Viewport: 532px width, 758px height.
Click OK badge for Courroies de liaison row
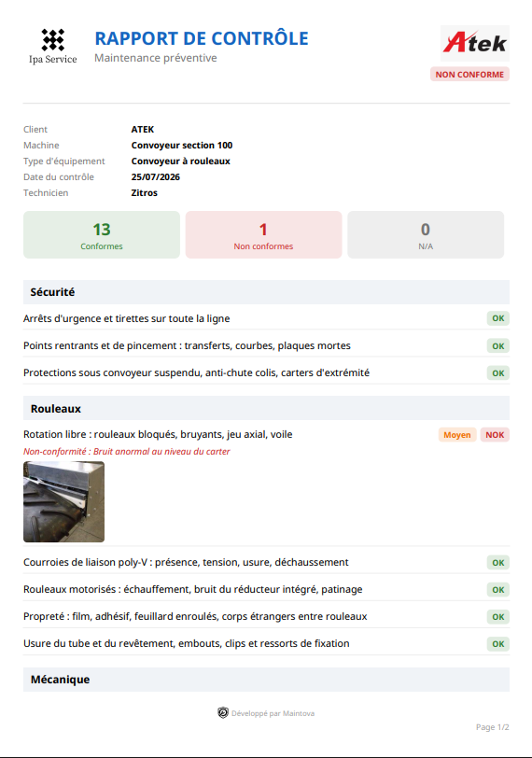498,562
